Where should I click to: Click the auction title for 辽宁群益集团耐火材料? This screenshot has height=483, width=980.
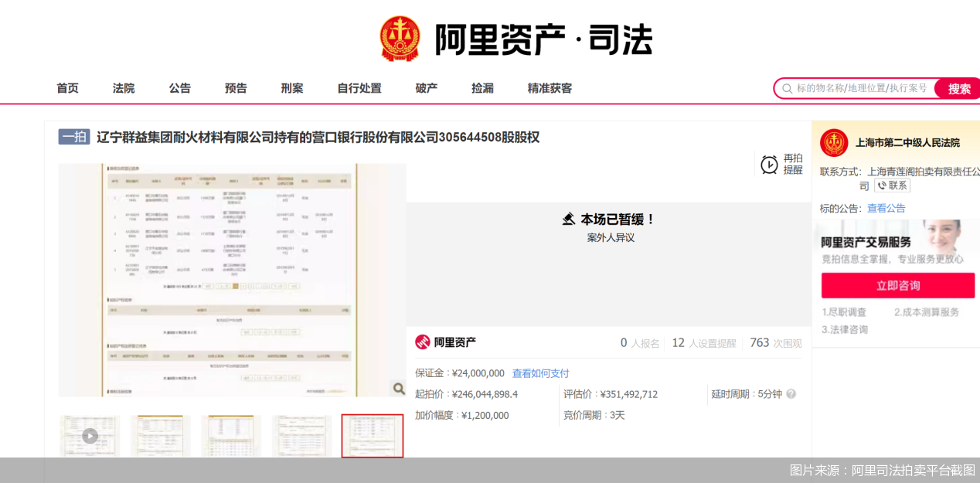pyautogui.click(x=318, y=138)
